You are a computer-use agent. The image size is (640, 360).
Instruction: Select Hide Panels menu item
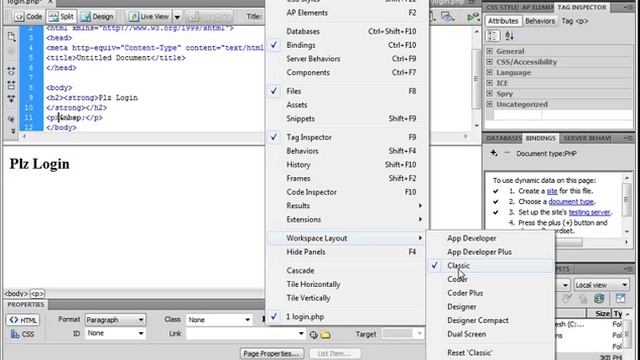click(346, 252)
